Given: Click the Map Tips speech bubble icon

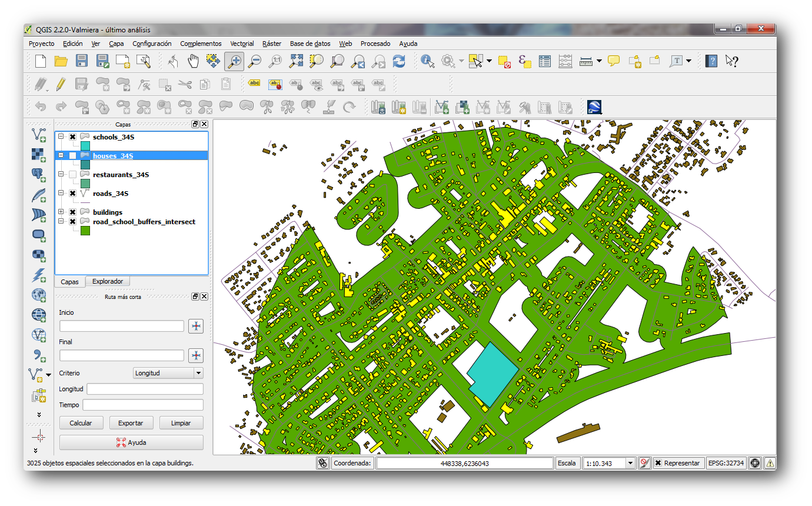Looking at the screenshot, I should coord(614,61).
